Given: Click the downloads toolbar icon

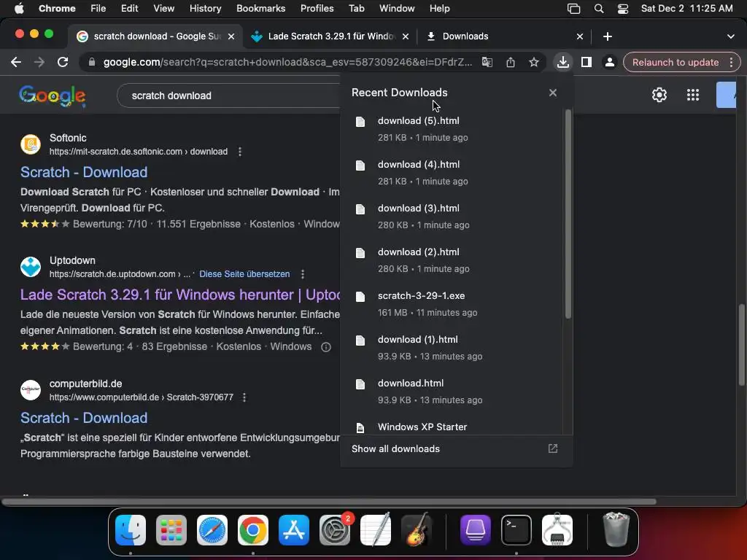Looking at the screenshot, I should (x=562, y=63).
